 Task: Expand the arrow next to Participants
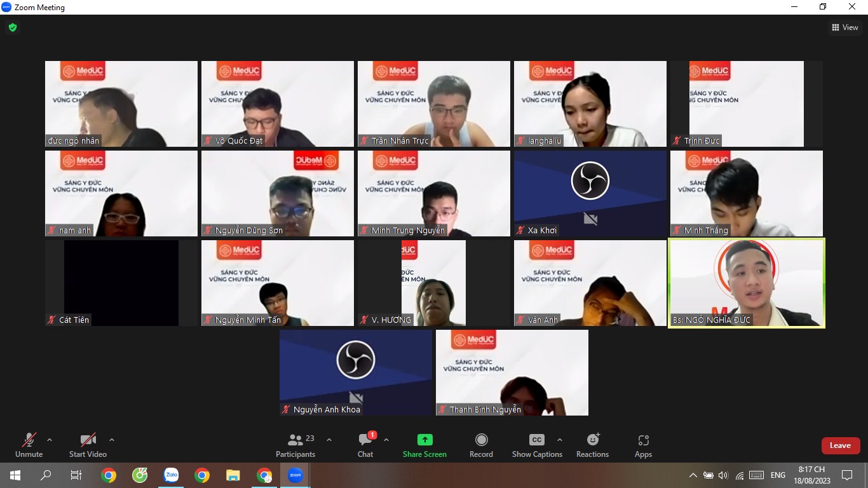[x=329, y=440]
